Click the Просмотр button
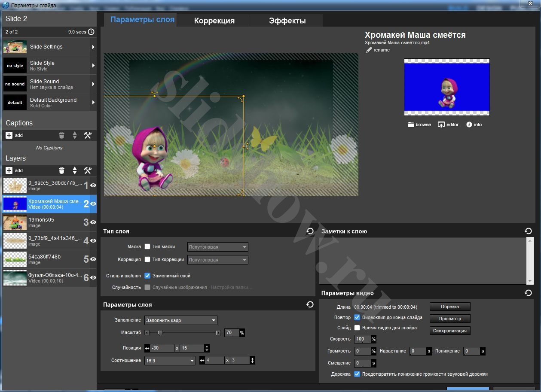 pyautogui.click(x=450, y=319)
